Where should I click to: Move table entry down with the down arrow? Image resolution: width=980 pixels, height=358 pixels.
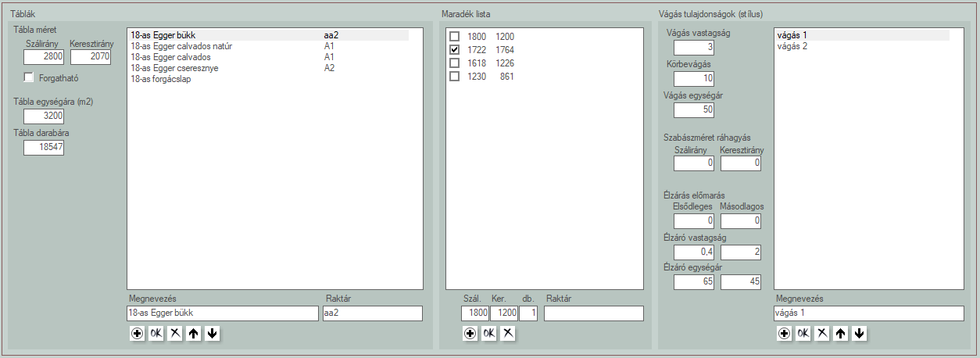213,333
